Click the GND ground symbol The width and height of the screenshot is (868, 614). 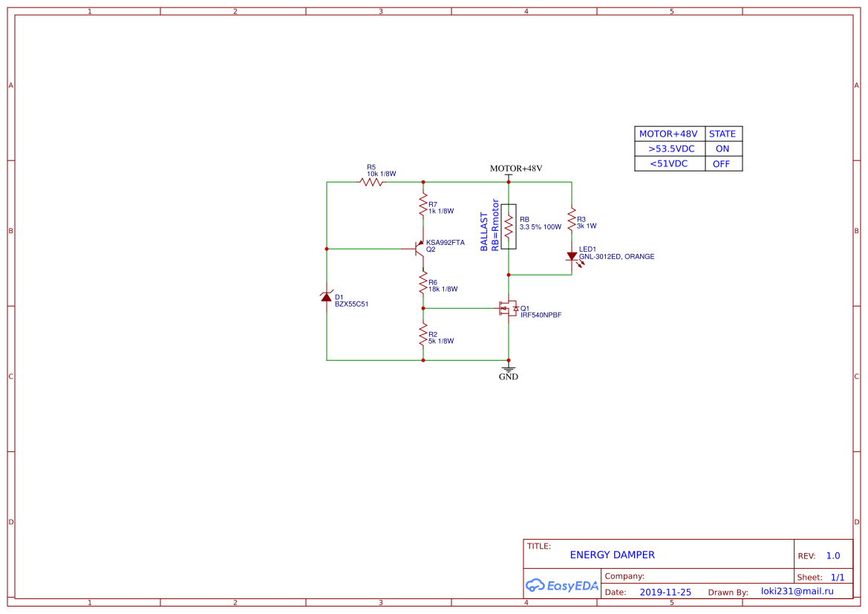(509, 369)
